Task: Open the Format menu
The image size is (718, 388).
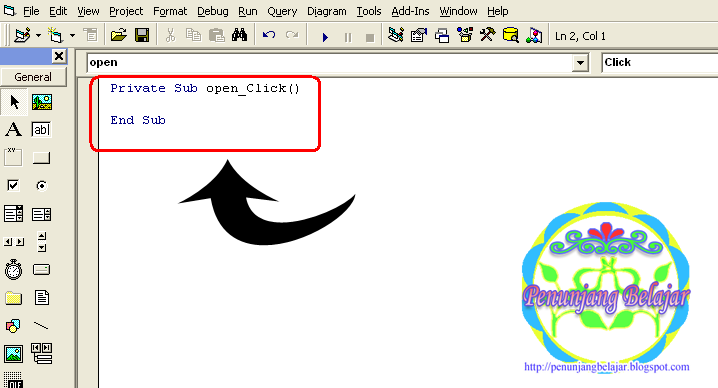Action: click(x=170, y=11)
